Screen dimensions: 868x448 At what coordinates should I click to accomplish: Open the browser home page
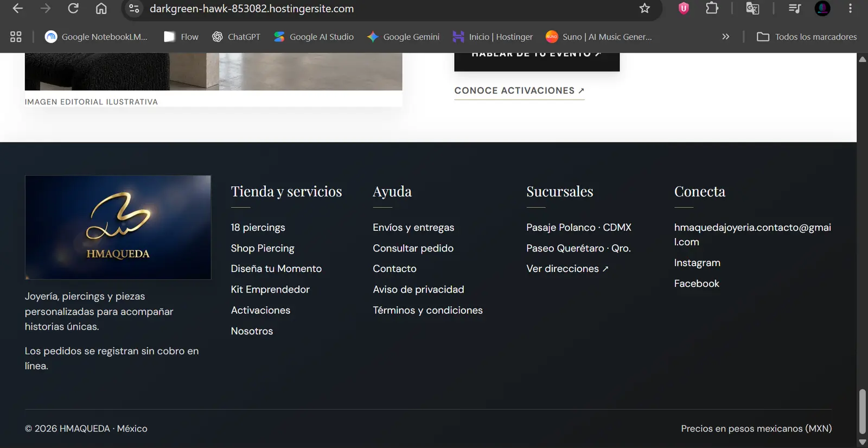(101, 8)
